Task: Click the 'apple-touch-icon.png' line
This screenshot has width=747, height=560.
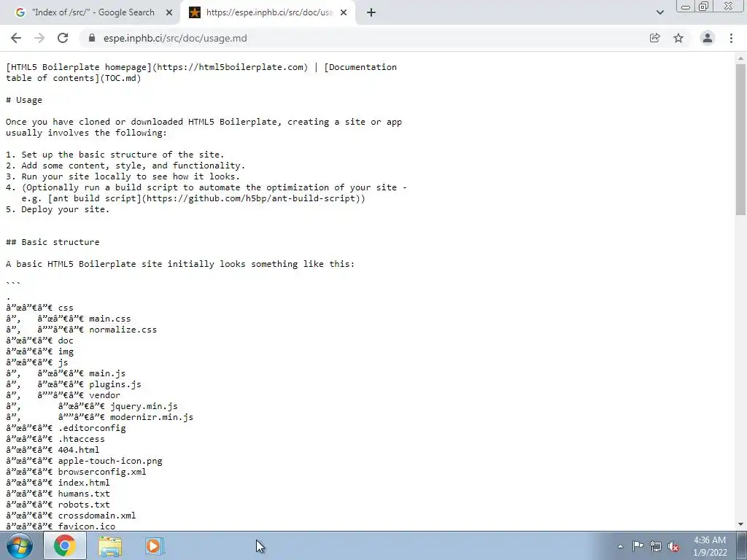Action: coord(84,461)
